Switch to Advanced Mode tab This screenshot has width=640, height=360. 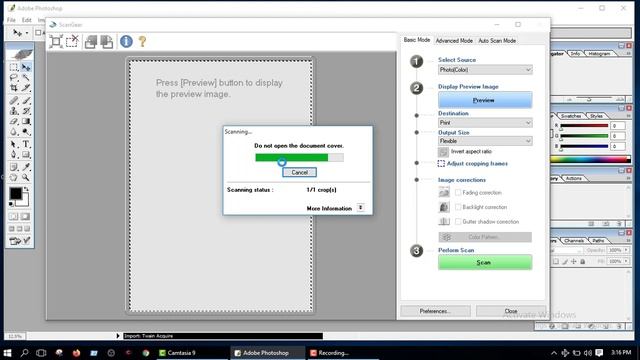(454, 41)
